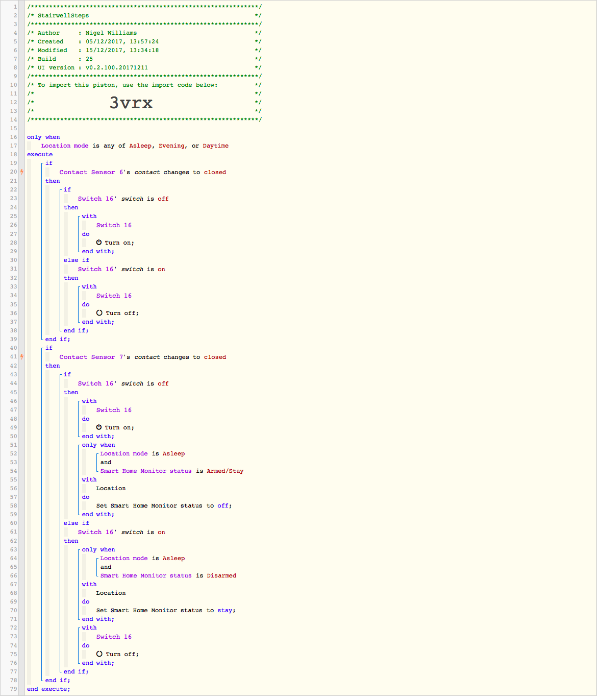Click the 'with' keyword on line 25
The image size is (601, 700).
point(89,216)
